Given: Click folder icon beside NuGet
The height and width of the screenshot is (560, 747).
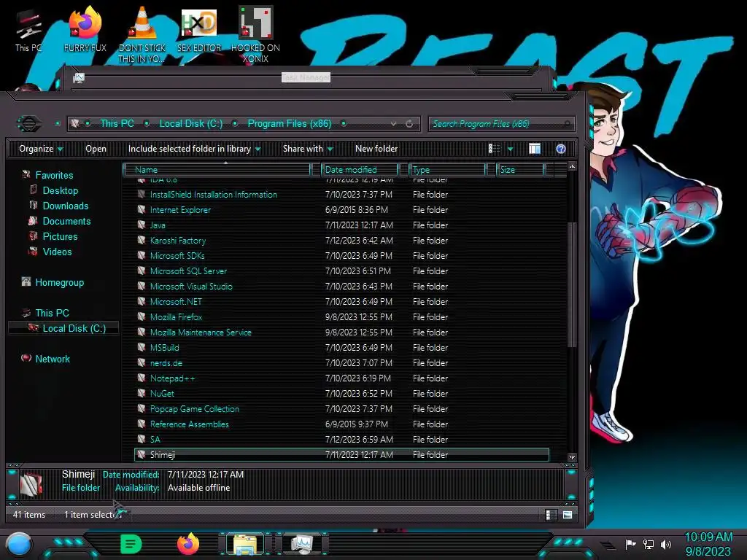Looking at the screenshot, I should coord(142,393).
